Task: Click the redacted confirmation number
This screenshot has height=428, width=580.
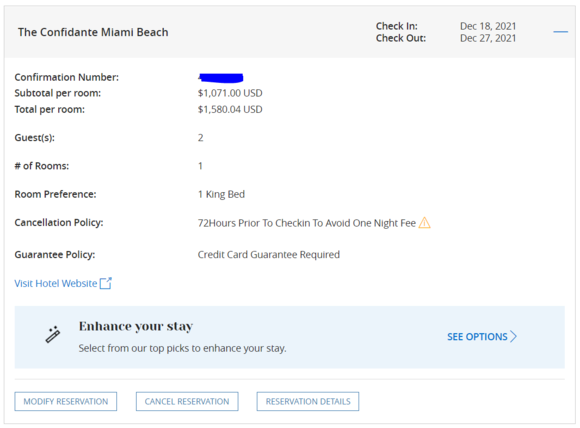Action: click(x=221, y=78)
